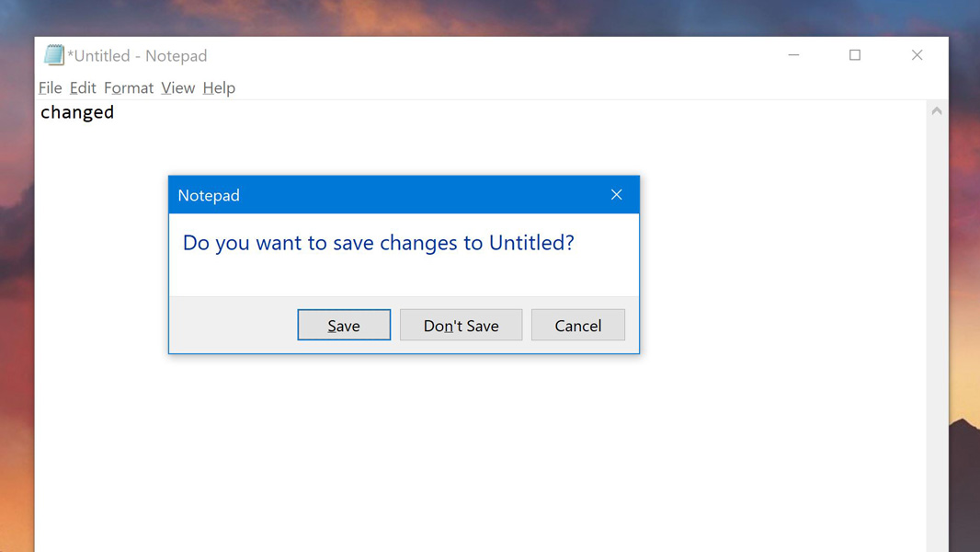Open the Format menu
The image size is (980, 552).
click(x=129, y=88)
